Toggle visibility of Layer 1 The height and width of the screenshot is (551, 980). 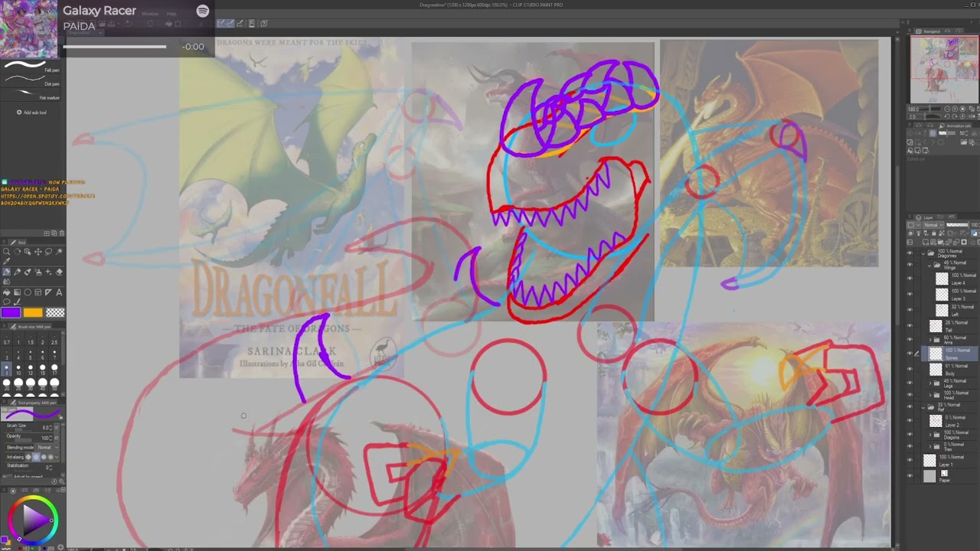[910, 460]
